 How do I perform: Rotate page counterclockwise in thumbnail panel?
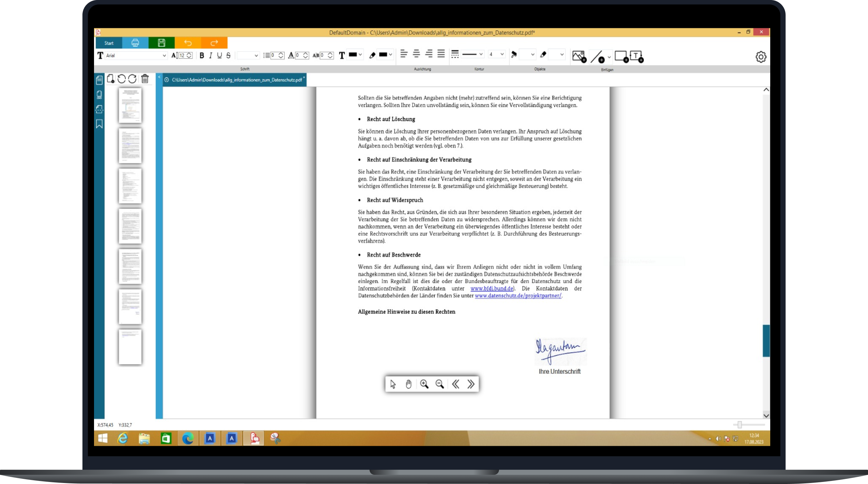[121, 79]
